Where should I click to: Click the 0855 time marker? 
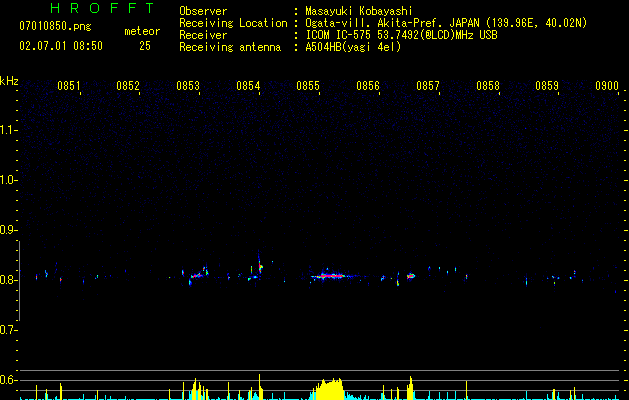pos(308,86)
